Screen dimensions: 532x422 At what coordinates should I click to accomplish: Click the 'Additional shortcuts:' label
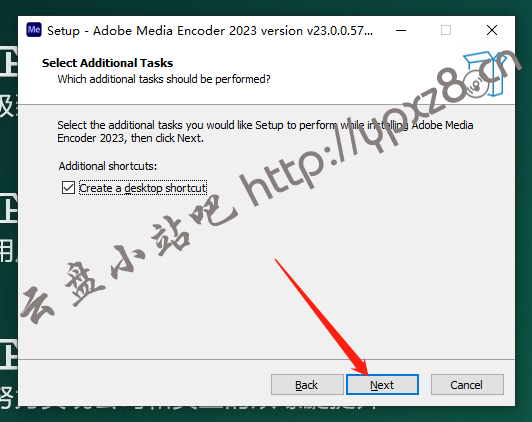108,166
